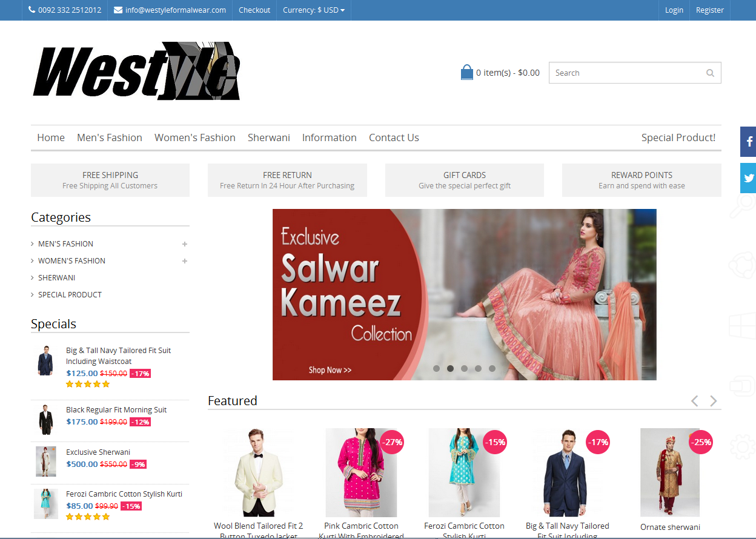Go to previous featured products arrow
The width and height of the screenshot is (756, 539).
click(695, 401)
